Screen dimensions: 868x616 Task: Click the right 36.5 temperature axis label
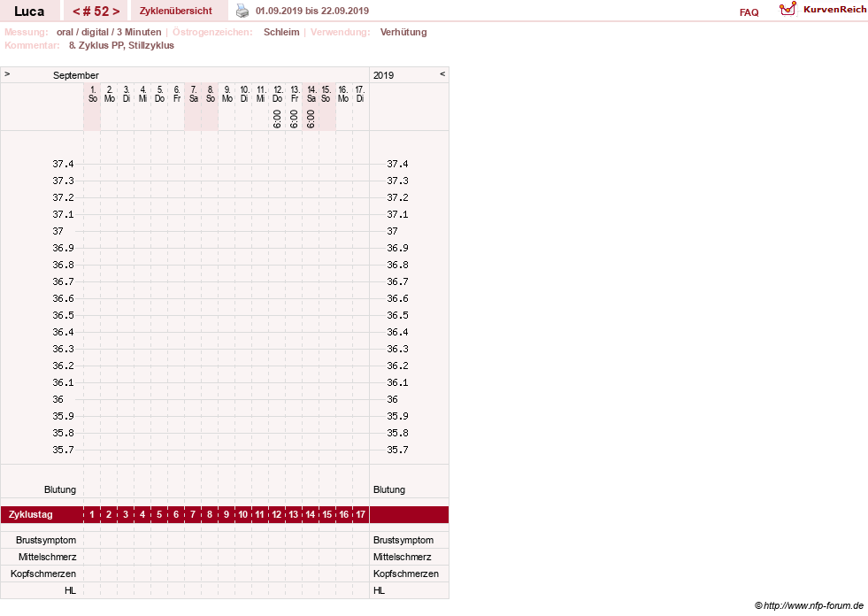pos(397,315)
